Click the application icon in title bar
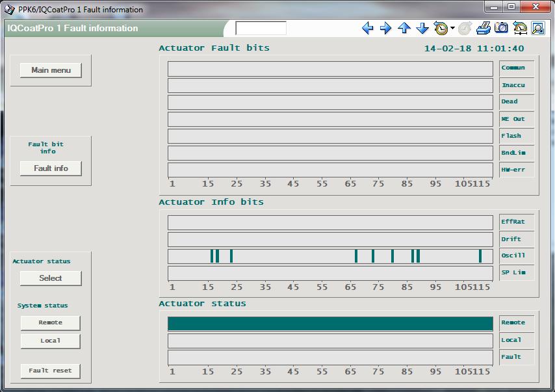The height and width of the screenshot is (392, 555). coord(10,9)
